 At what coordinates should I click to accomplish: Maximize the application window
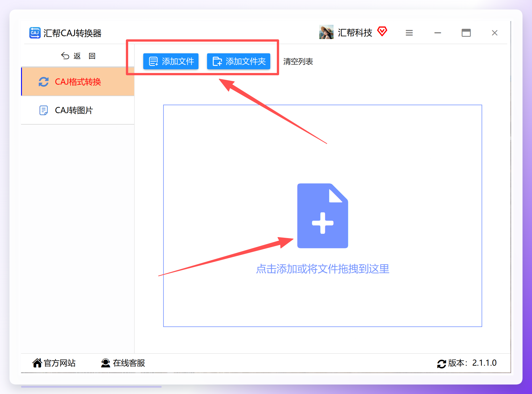tap(466, 33)
